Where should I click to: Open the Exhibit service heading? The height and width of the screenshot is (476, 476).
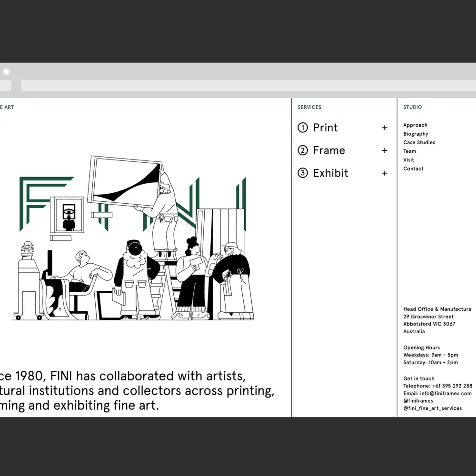click(331, 173)
